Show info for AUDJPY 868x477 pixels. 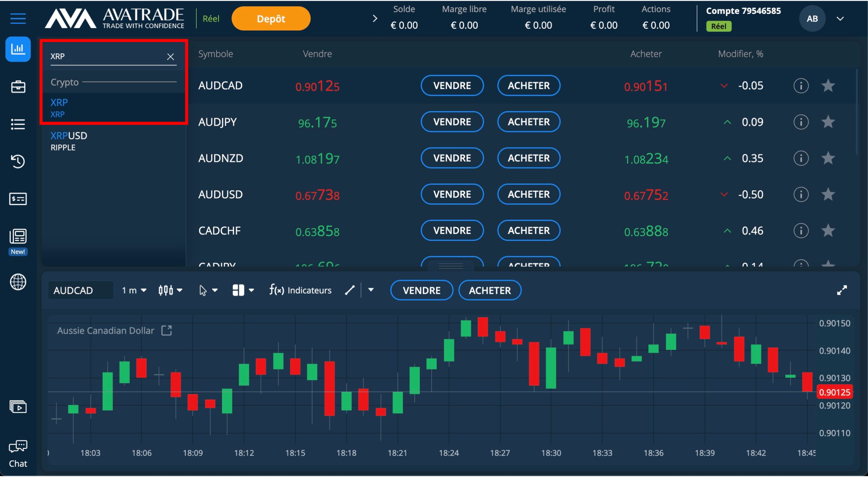(x=801, y=122)
